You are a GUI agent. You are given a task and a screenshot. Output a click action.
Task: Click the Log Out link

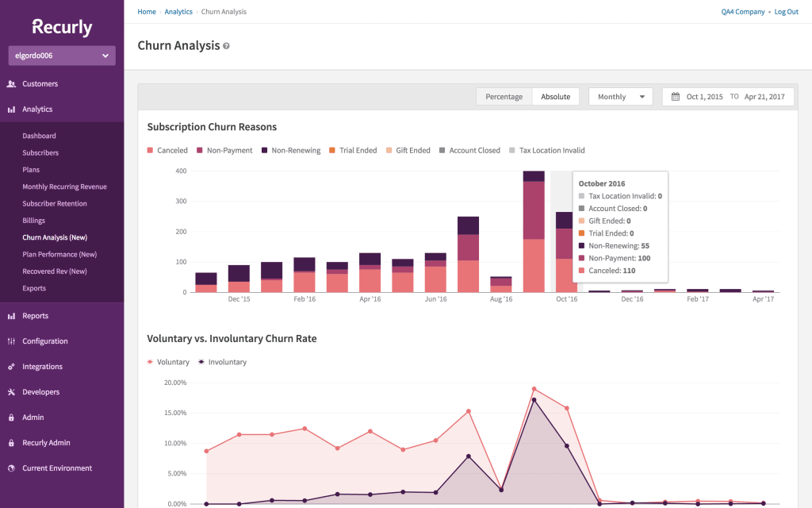(786, 11)
